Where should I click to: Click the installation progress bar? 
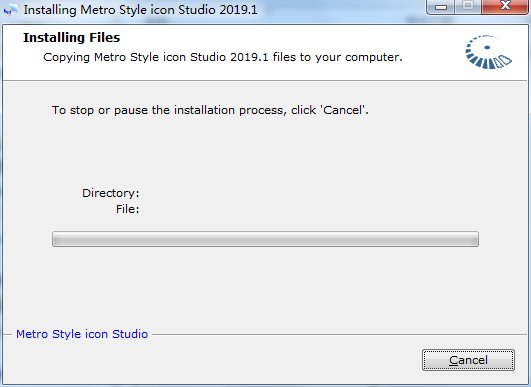pos(265,239)
